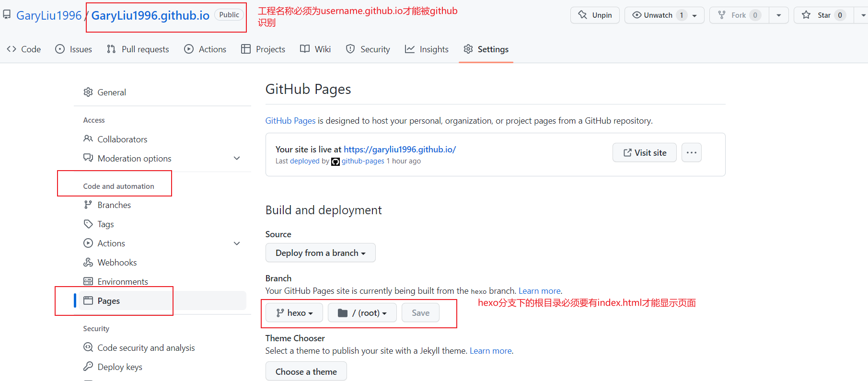Click the Environments server icon
Screen dimensions: 868x381
(88, 281)
